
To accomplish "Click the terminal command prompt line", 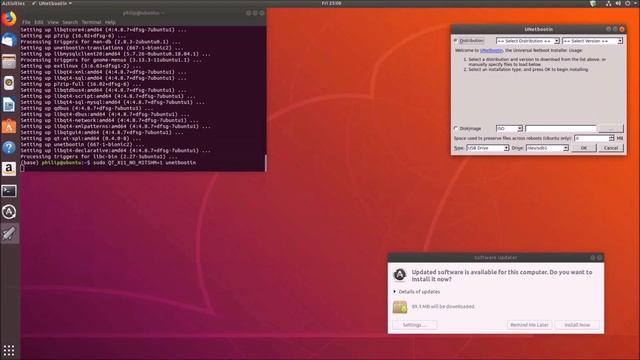I will coord(108,163).
